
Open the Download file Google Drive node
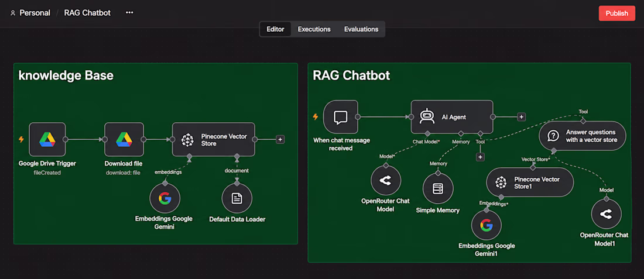124,139
